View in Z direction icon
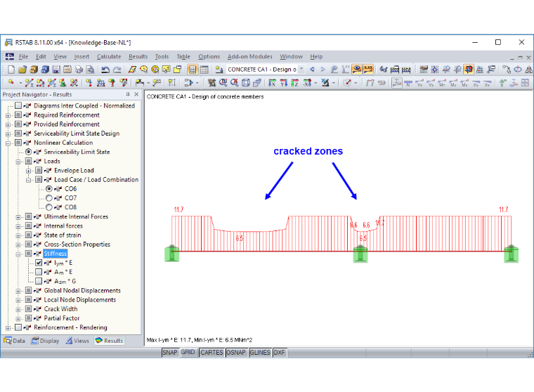 point(295,83)
